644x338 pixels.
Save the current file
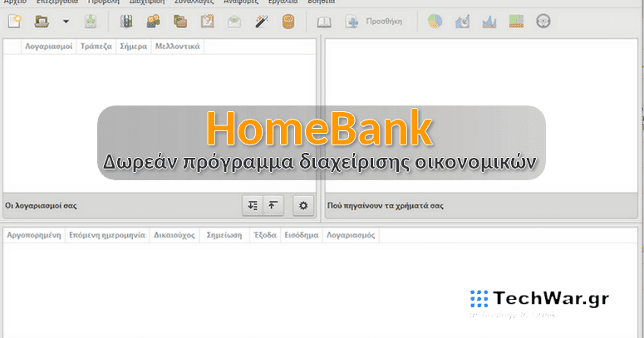point(91,22)
